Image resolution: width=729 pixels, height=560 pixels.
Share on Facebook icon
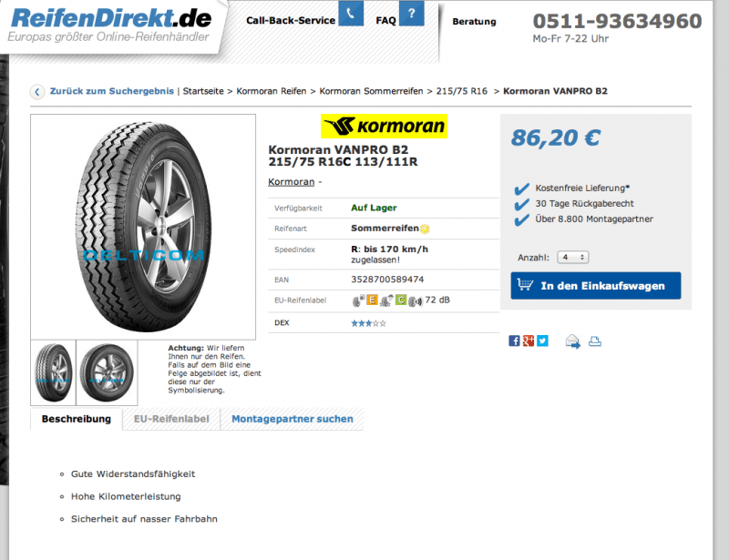[x=514, y=341]
